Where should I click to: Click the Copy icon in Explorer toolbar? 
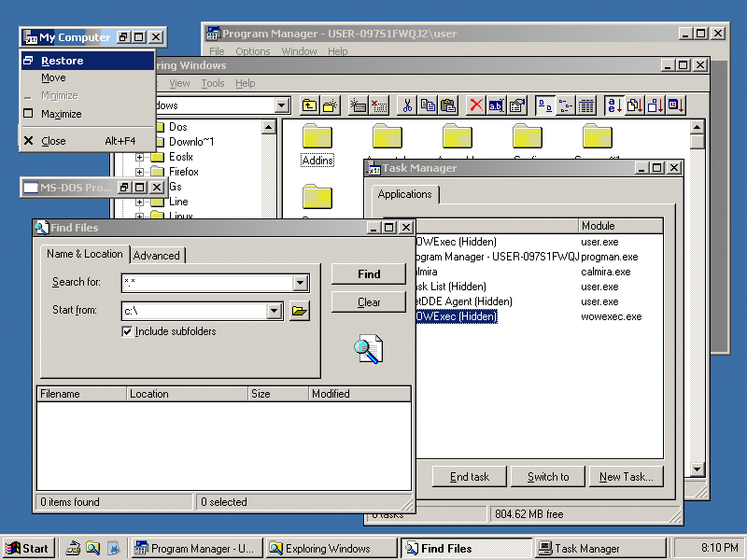coord(428,105)
